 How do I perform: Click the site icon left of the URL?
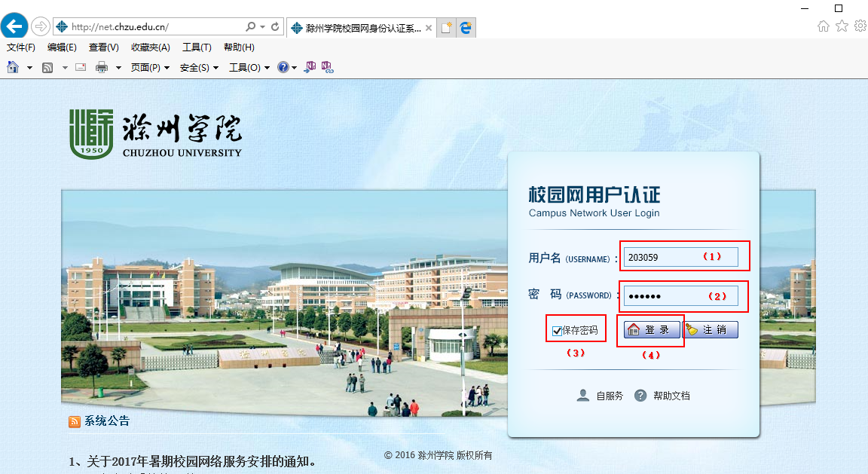click(x=62, y=26)
